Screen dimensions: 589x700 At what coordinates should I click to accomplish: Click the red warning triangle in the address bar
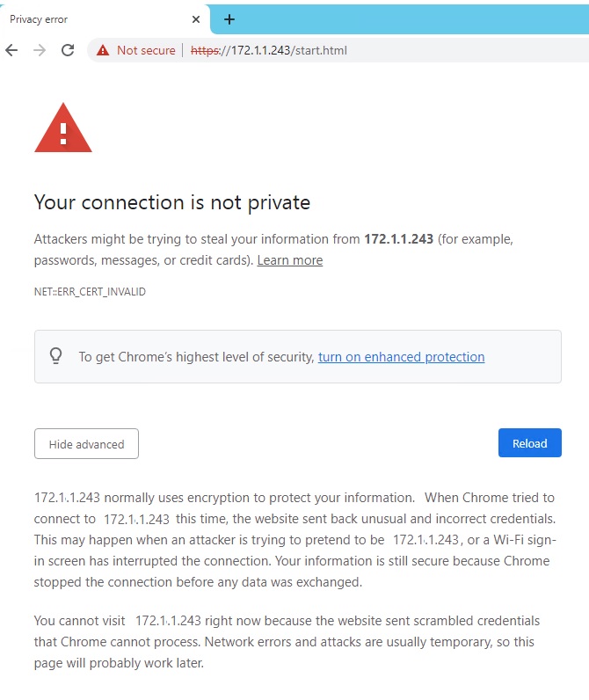point(103,50)
